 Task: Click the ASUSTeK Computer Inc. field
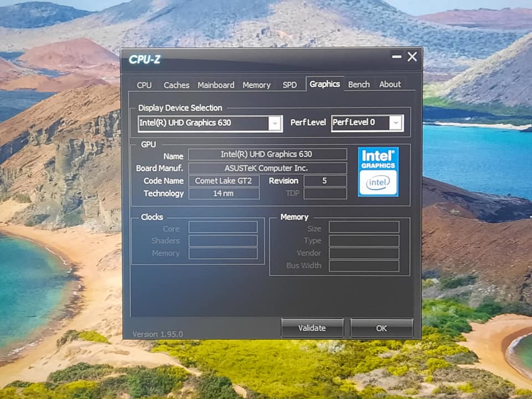point(267,168)
